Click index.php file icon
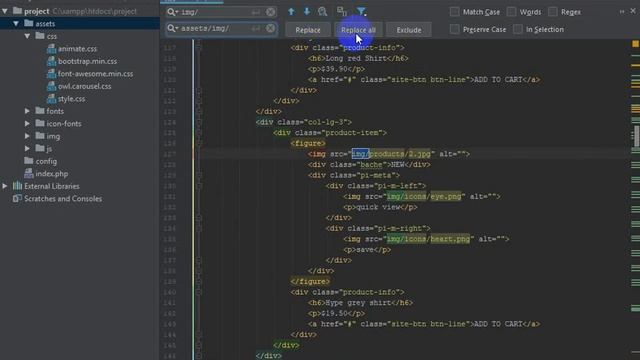 (29, 173)
